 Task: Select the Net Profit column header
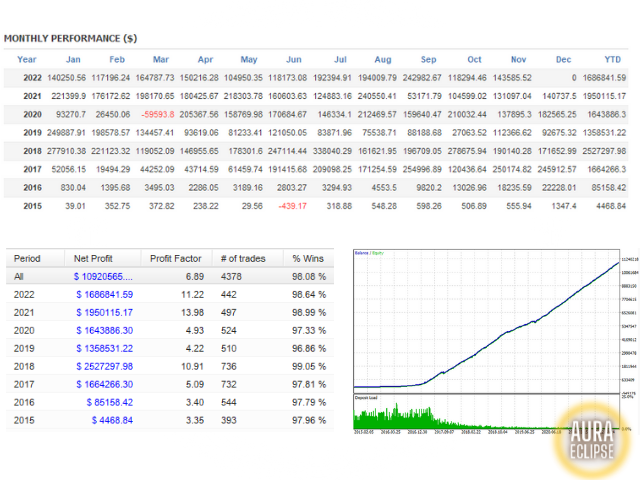point(96,256)
